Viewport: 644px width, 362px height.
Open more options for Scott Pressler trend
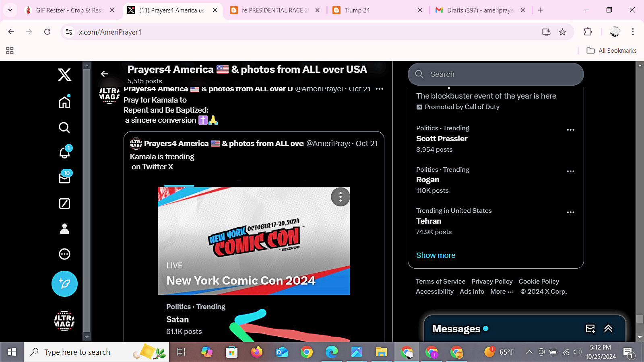570,130
